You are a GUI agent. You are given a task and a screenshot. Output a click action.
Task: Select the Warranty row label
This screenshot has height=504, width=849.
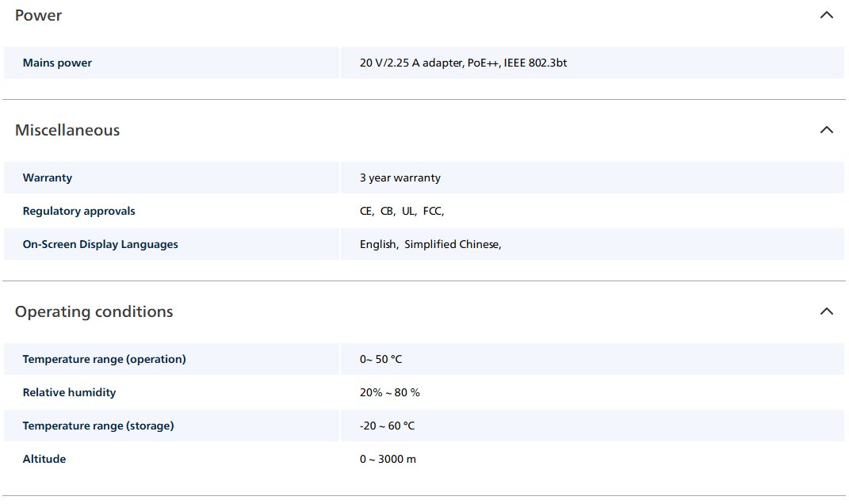pos(47,178)
